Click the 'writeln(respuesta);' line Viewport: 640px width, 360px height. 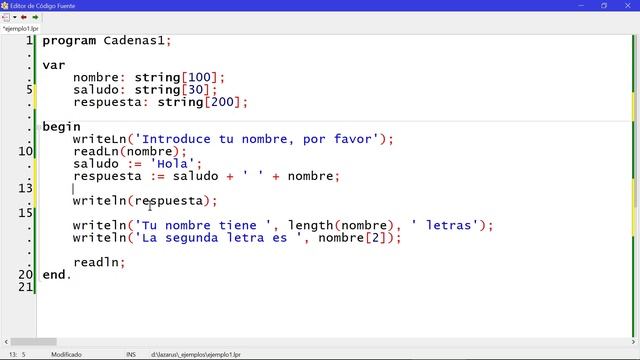(145, 201)
